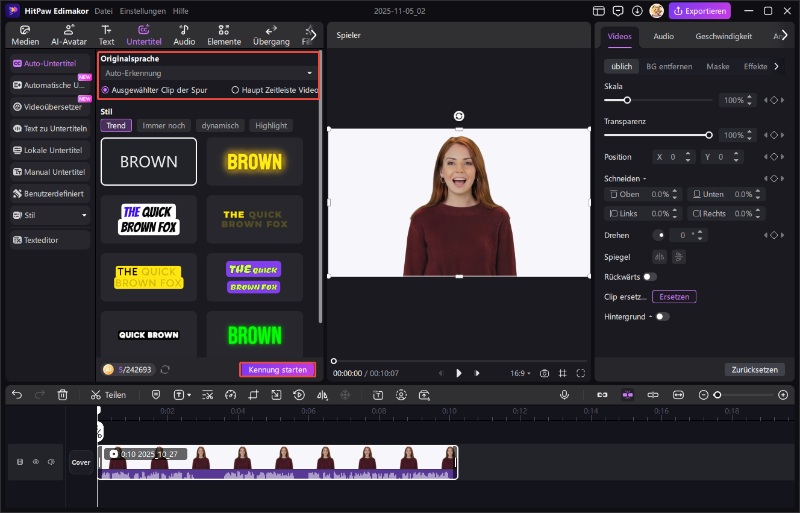
Task: Turn on the Hintergrund switch
Action: pyautogui.click(x=661, y=316)
